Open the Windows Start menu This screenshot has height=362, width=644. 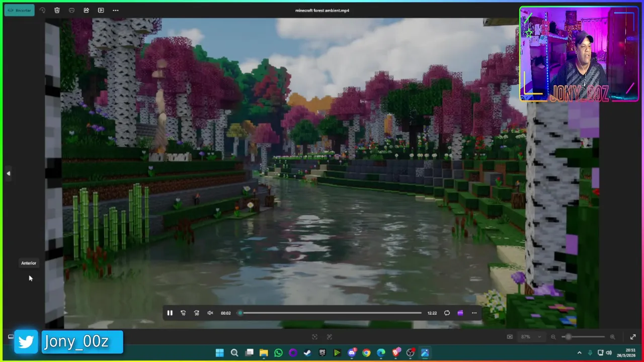click(x=220, y=353)
